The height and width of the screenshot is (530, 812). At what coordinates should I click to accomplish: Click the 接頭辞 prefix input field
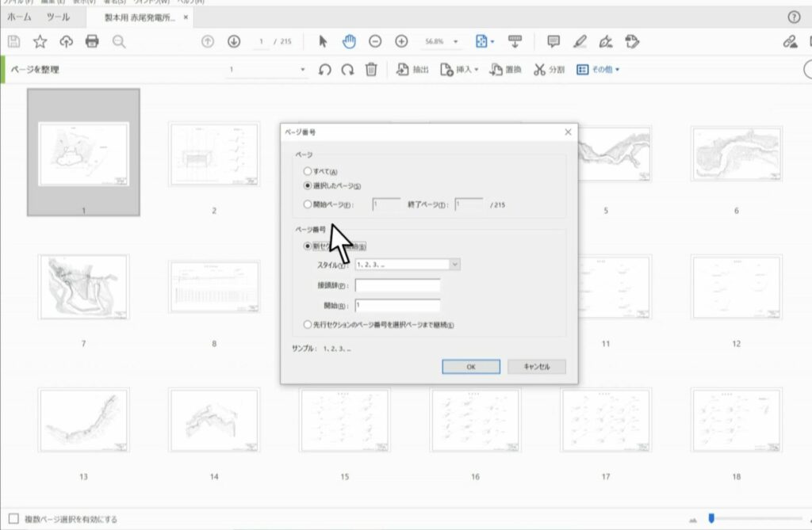(x=398, y=285)
